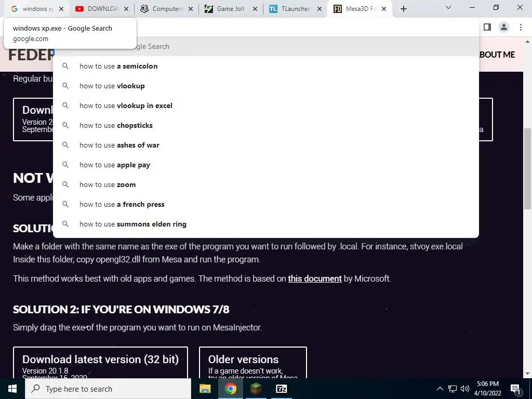Open the Windows Start menu

12,389
